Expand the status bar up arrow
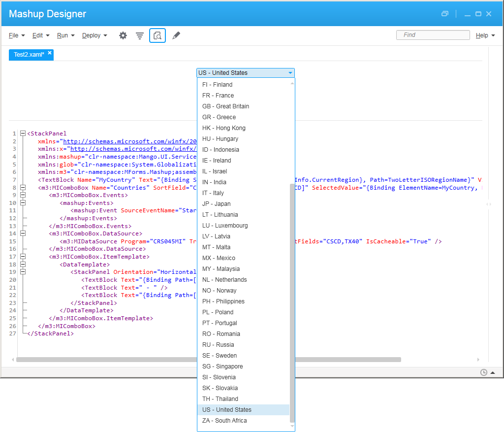This screenshot has height=432, width=504. tap(493, 372)
